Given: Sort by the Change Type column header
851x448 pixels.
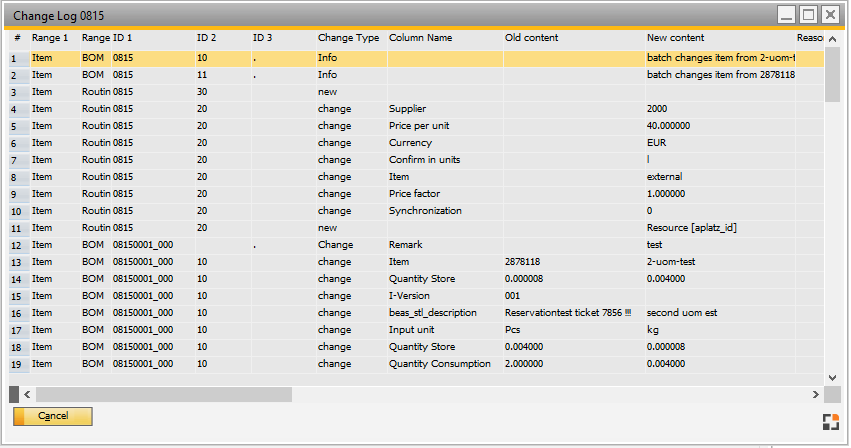Looking at the screenshot, I should [348, 38].
